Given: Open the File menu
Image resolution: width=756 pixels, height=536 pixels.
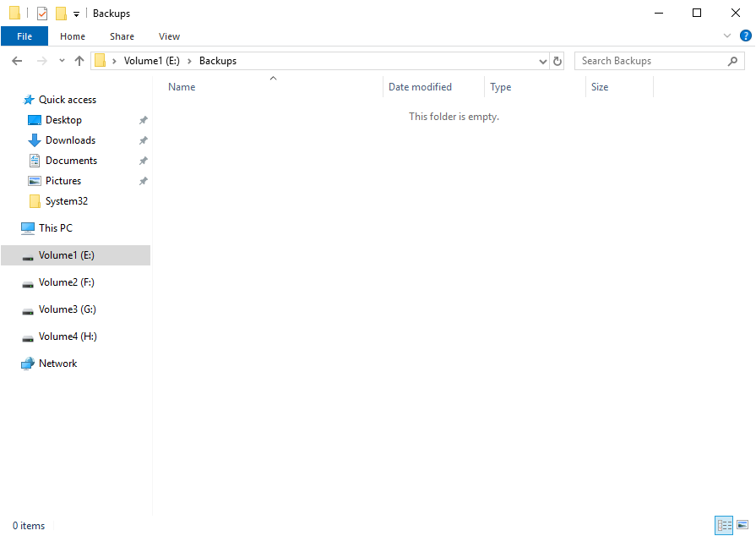Looking at the screenshot, I should (x=24, y=36).
